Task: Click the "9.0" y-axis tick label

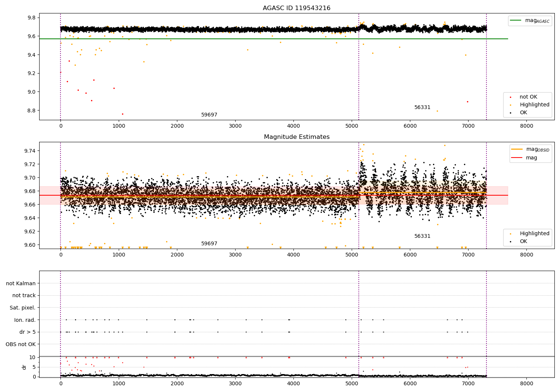Action: coord(31,92)
